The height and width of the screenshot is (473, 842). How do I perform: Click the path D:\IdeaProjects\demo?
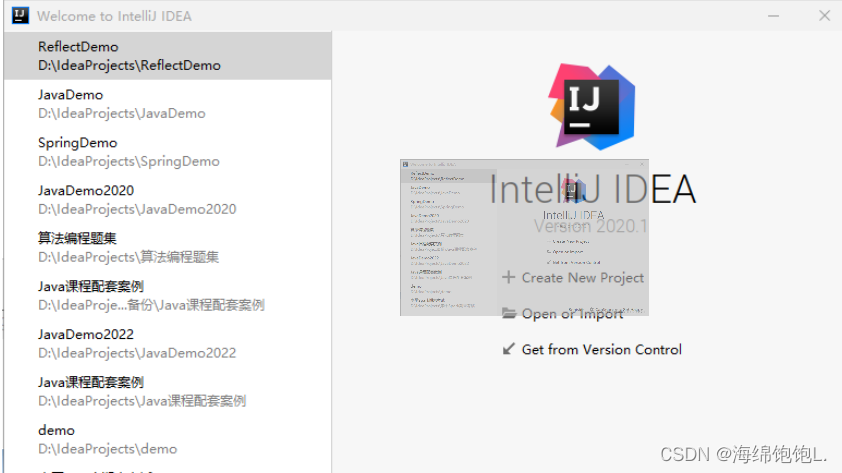(107, 449)
